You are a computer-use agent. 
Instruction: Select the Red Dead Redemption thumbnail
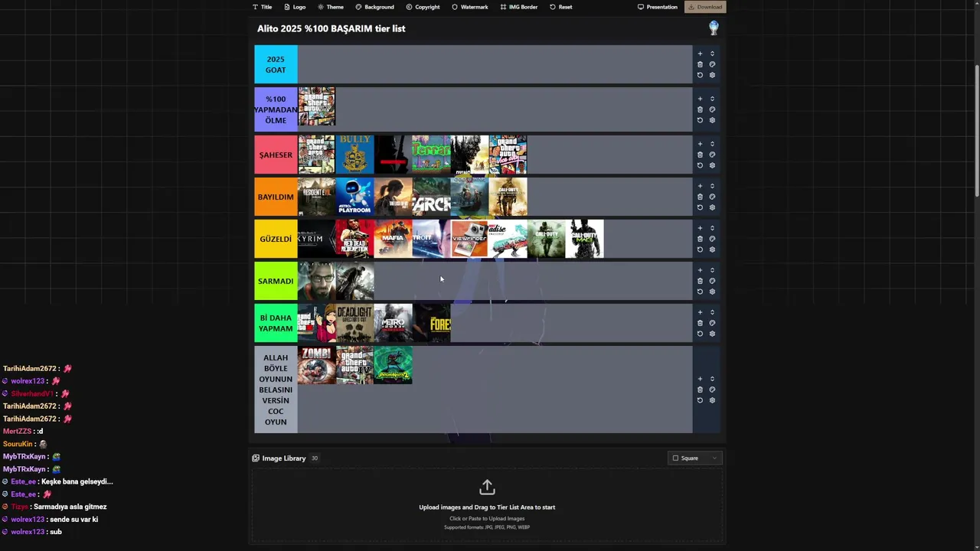[355, 239]
